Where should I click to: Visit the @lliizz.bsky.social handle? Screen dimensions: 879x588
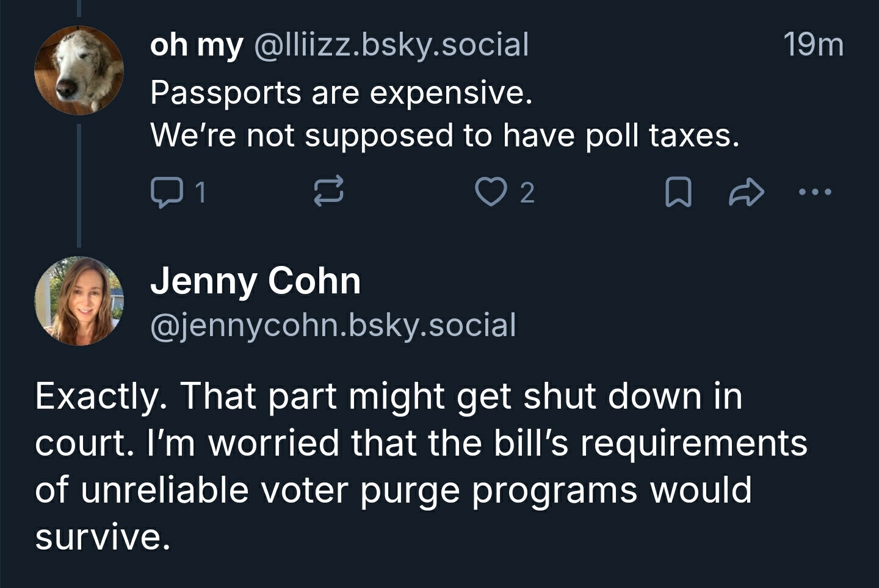391,45
